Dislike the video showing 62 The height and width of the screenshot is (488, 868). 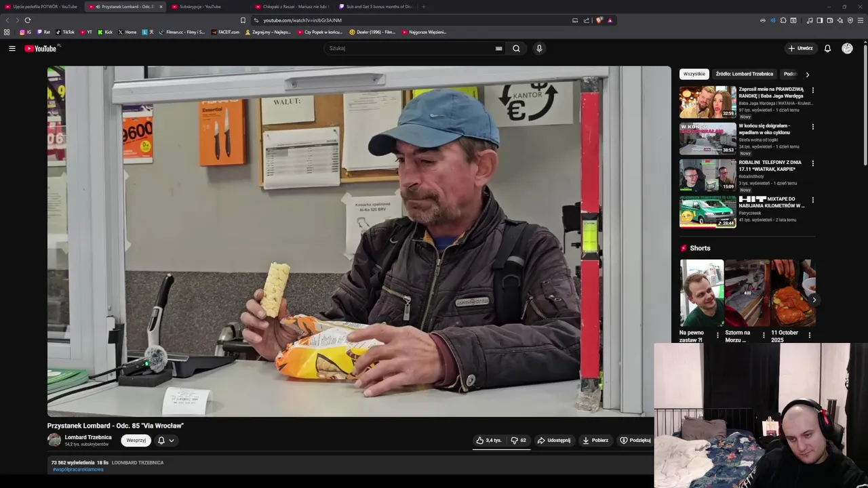[519, 441]
